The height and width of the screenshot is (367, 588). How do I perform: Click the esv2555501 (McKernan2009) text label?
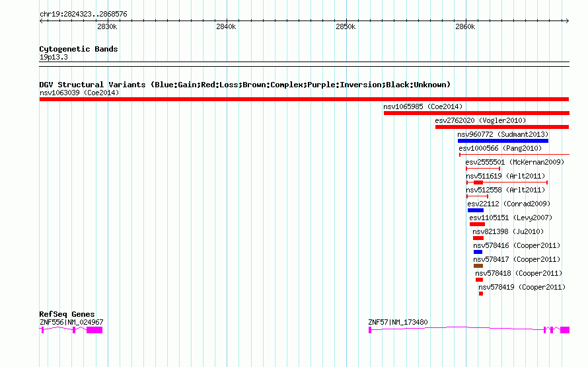515,162
